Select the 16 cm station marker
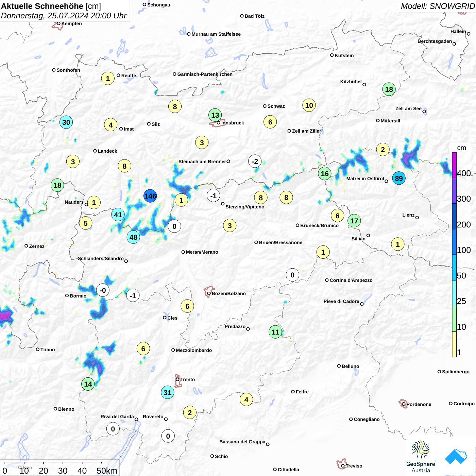Viewport: 476px width, 476px height. click(x=325, y=174)
